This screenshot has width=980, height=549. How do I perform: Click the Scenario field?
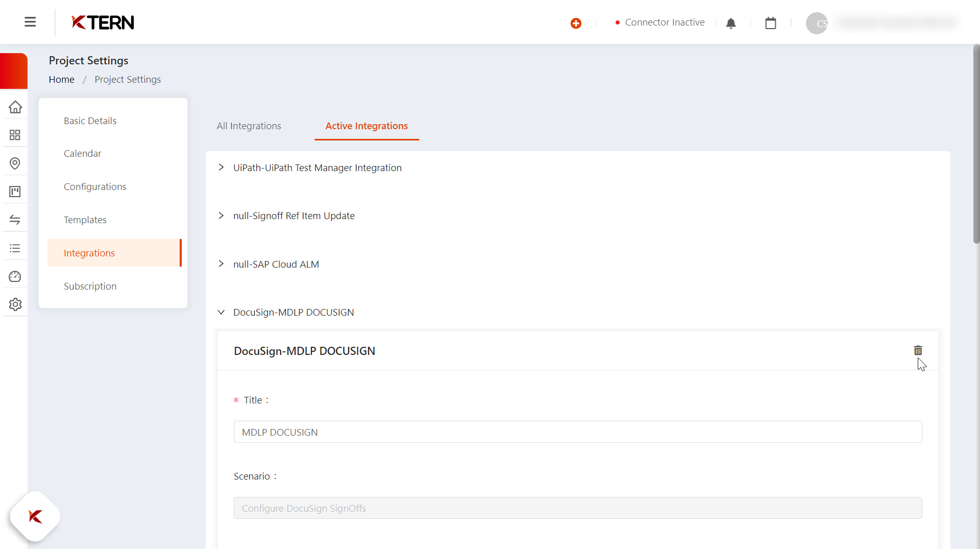tap(578, 508)
